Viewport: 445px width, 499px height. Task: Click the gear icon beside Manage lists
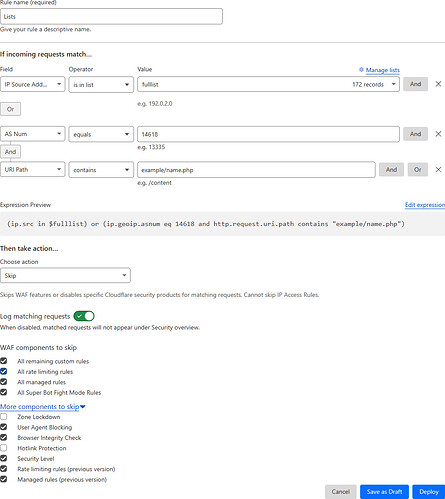pyautogui.click(x=361, y=70)
